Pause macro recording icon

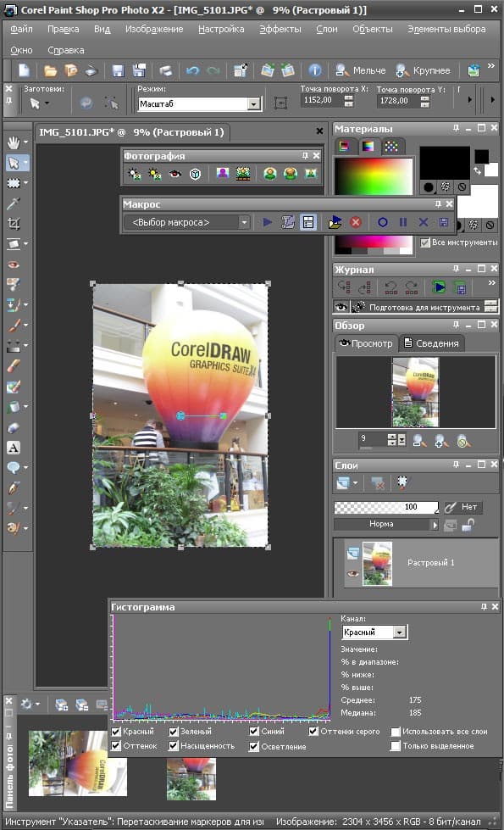click(x=403, y=222)
